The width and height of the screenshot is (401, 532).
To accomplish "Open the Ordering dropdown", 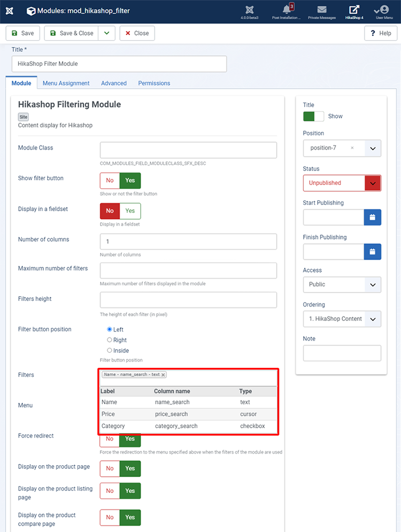I will (x=342, y=319).
